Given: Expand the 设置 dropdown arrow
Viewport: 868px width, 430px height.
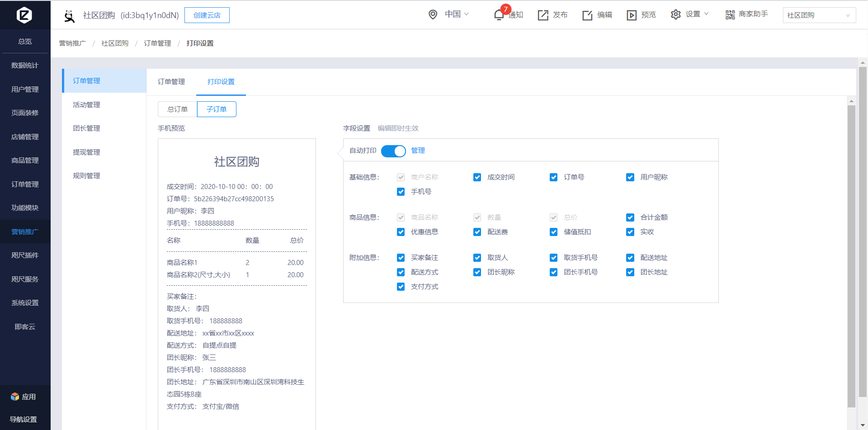Looking at the screenshot, I should [x=706, y=14].
